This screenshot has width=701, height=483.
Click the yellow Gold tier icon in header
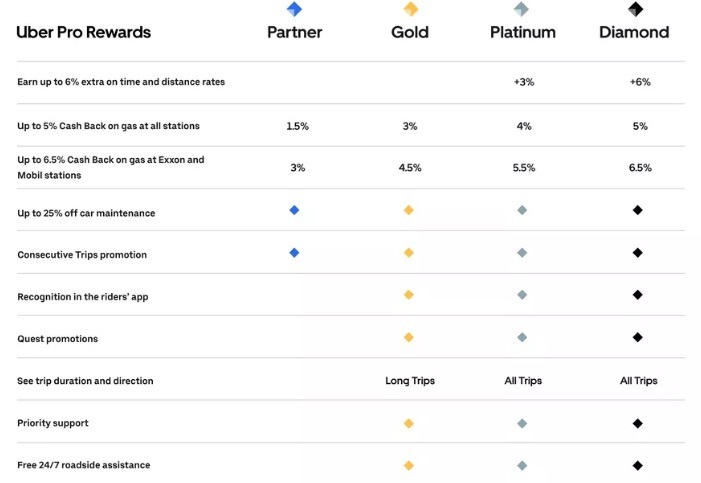pos(410,10)
